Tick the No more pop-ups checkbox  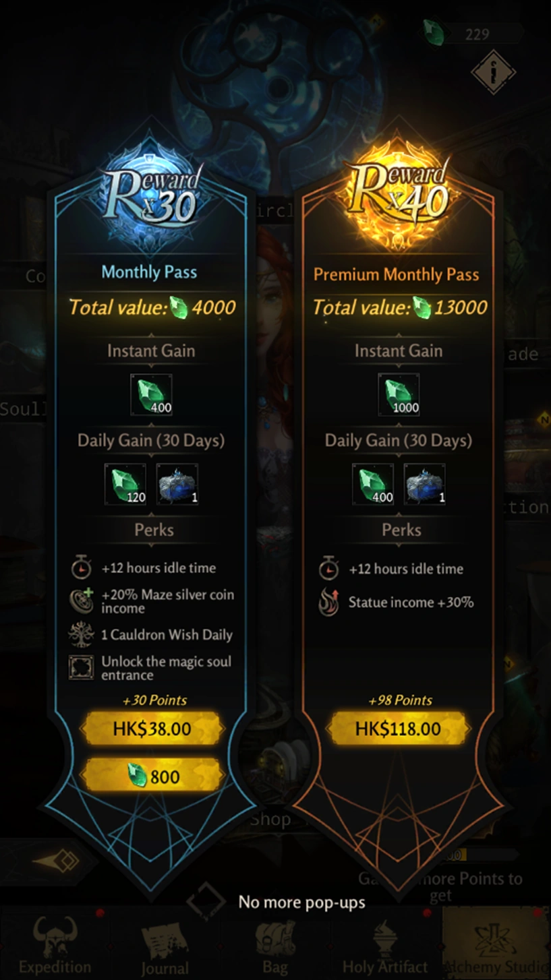[x=206, y=902]
